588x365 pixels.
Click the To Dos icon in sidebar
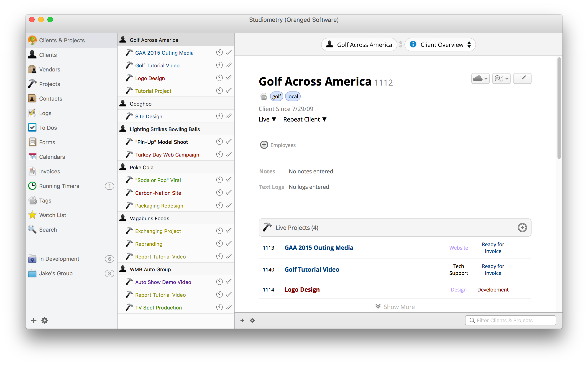[34, 127]
